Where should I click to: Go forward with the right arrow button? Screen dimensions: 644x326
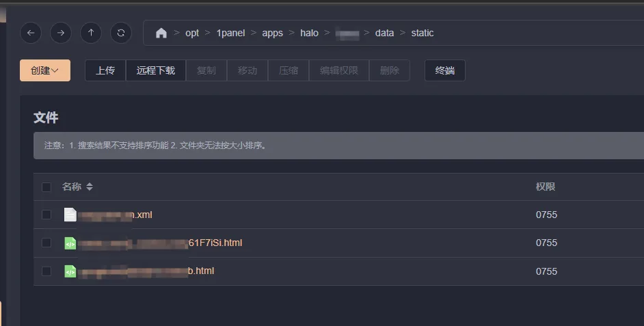coord(61,33)
